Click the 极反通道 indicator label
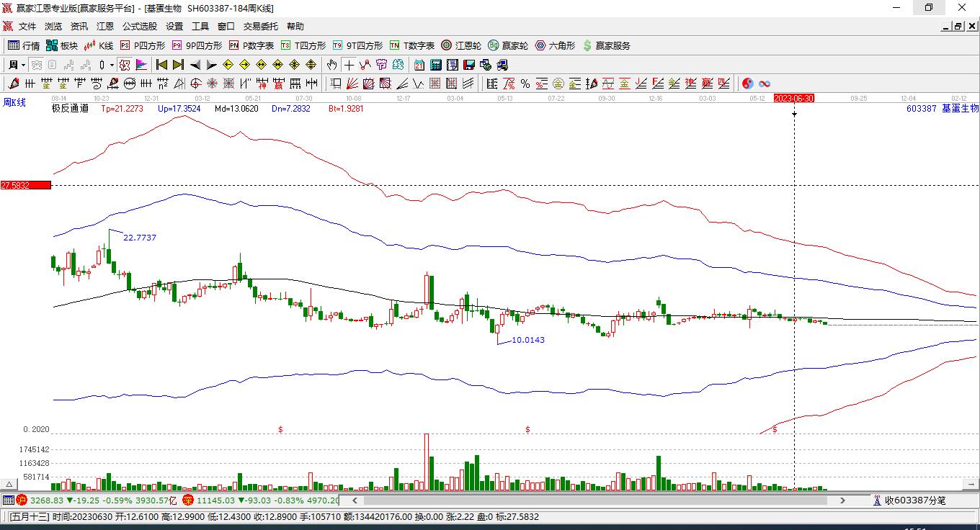The width and height of the screenshot is (980, 530). pyautogui.click(x=70, y=109)
